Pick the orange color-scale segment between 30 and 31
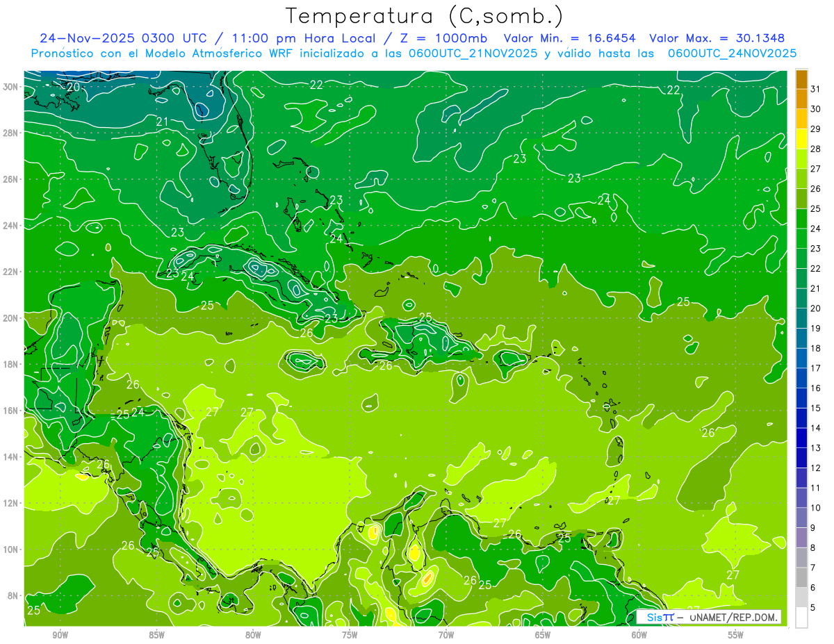The height and width of the screenshot is (644, 834). [x=801, y=99]
